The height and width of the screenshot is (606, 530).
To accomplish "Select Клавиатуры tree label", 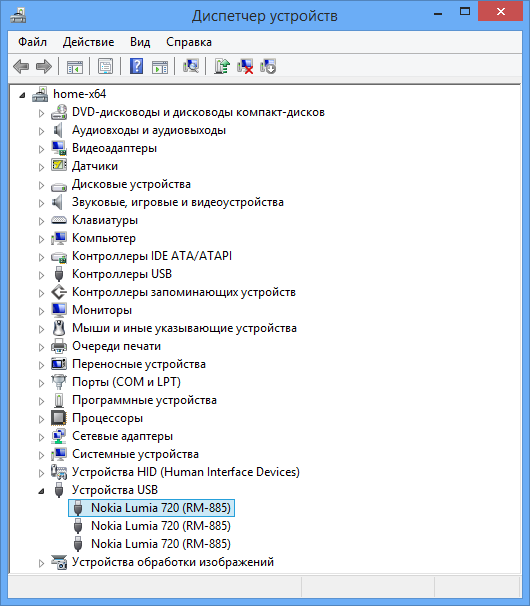I will (105, 220).
